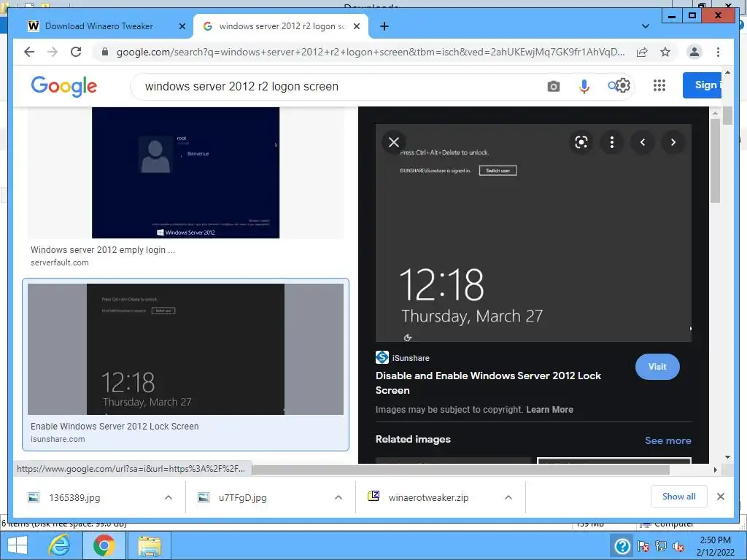Open the tab search chevron
Image resolution: width=747 pixels, height=560 pixels.
click(x=646, y=26)
